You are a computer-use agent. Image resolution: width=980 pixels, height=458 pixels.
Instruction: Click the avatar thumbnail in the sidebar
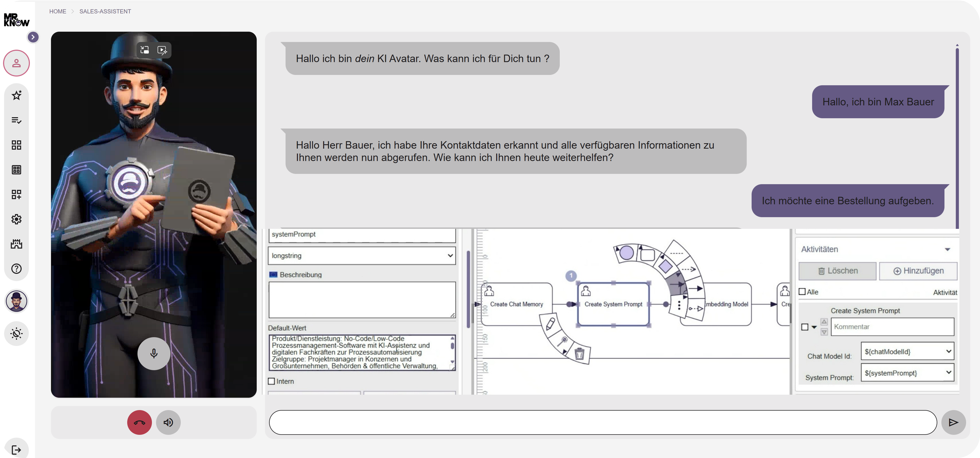point(16,301)
